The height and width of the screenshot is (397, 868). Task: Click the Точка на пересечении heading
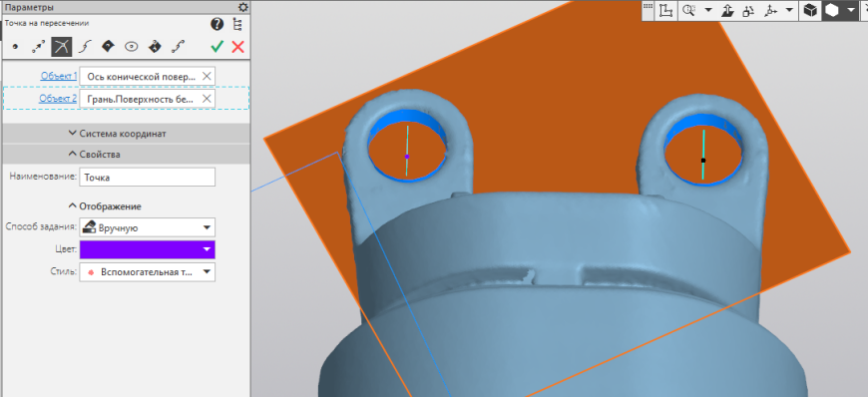click(x=47, y=23)
